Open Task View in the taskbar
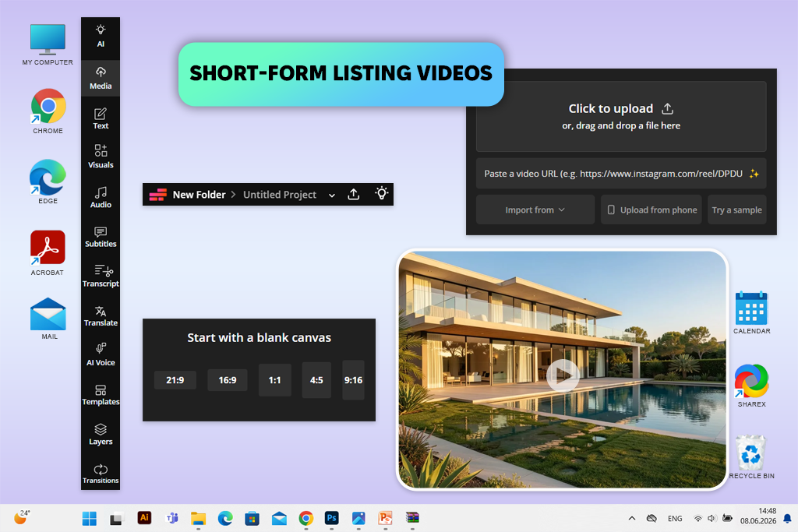The width and height of the screenshot is (798, 532). point(117,518)
